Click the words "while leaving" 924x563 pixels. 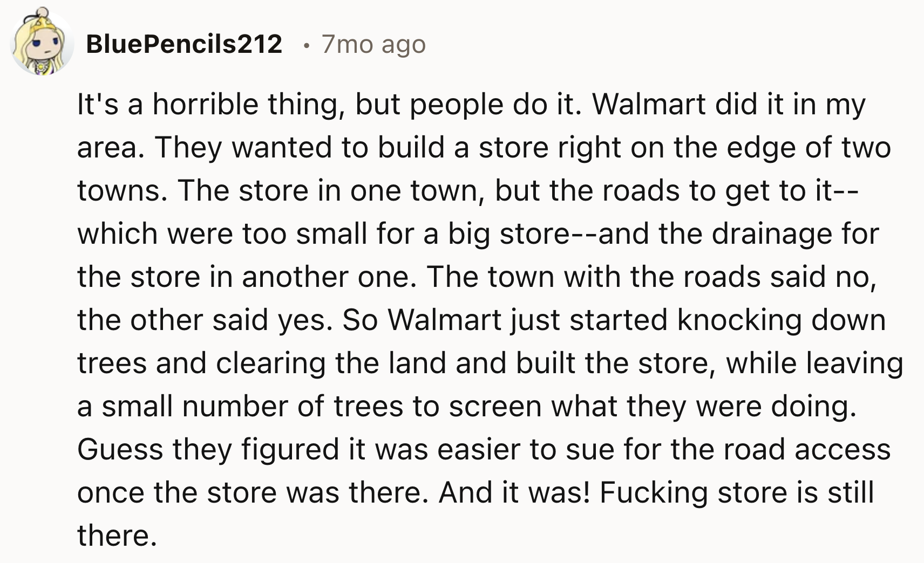click(814, 363)
